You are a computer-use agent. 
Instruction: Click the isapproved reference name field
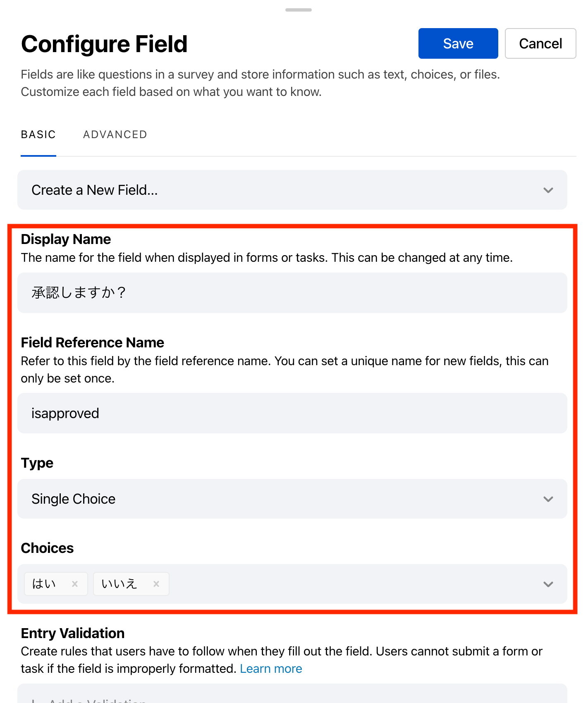pyautogui.click(x=289, y=413)
